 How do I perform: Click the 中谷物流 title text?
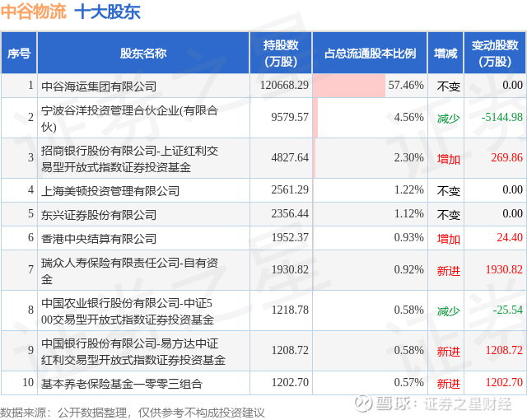tap(33, 12)
